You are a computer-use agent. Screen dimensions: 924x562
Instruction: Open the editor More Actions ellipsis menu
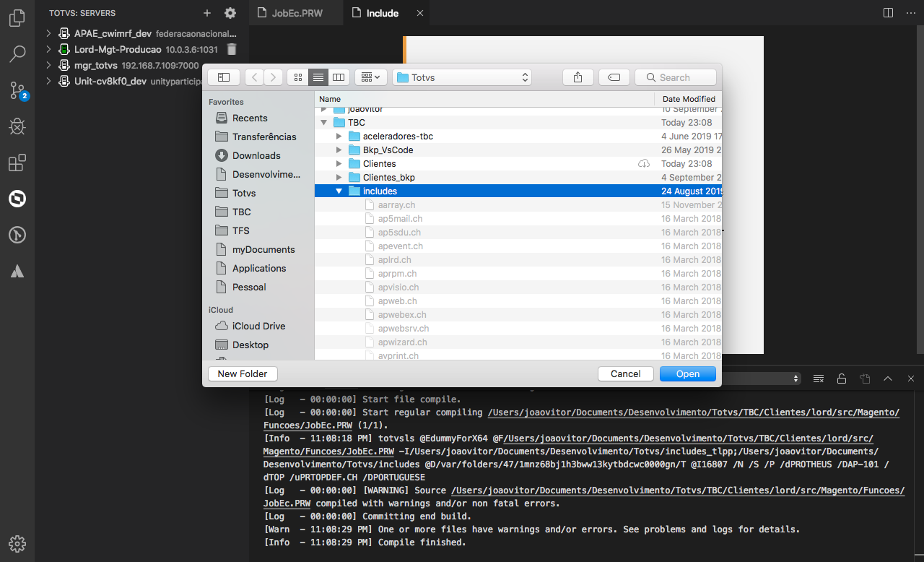911,12
